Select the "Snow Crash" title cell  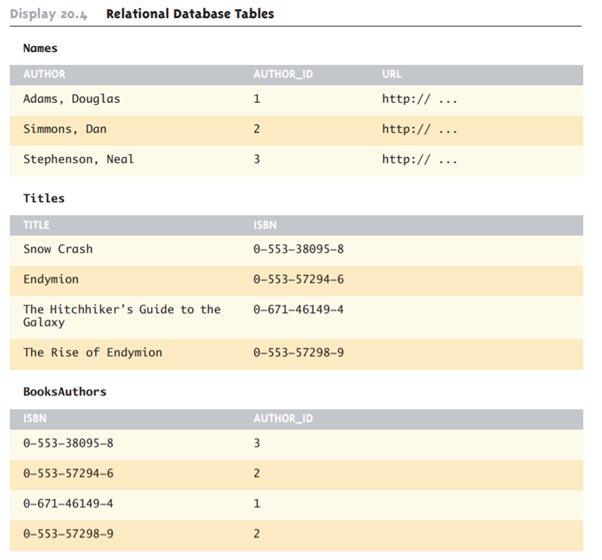(58, 249)
